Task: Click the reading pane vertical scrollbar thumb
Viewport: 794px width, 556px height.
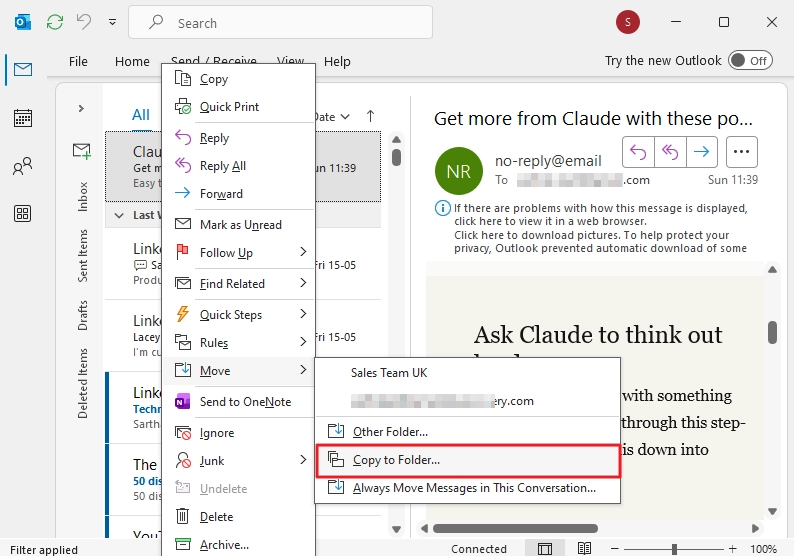Action: click(772, 332)
